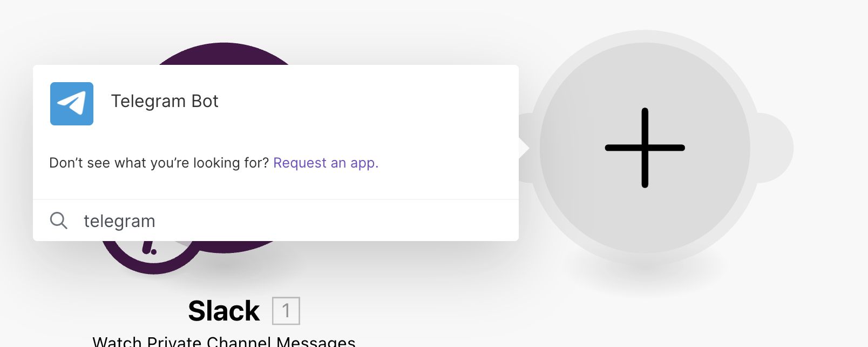Select the Watch Private Channel Messages caption
The width and height of the screenshot is (868, 347).
224,342
